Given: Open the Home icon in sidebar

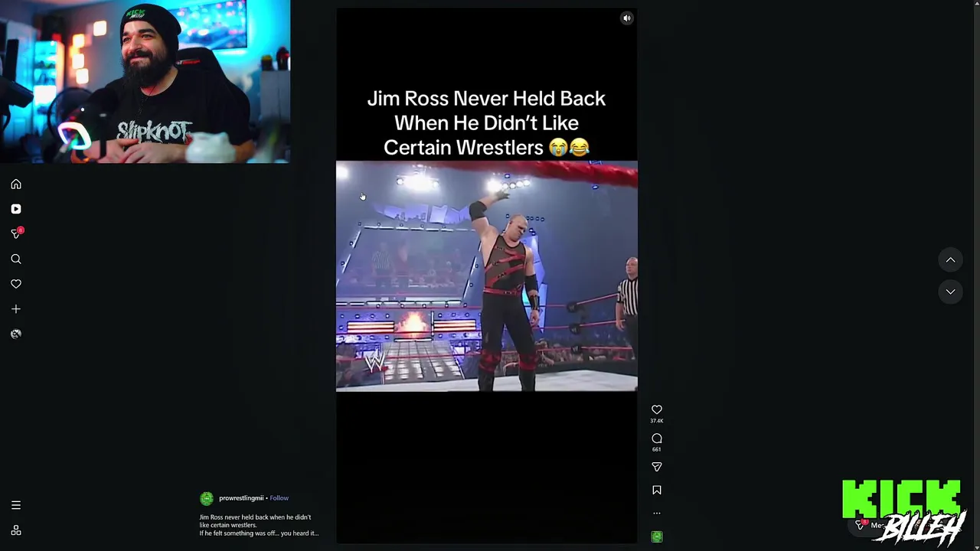Looking at the screenshot, I should pos(16,184).
